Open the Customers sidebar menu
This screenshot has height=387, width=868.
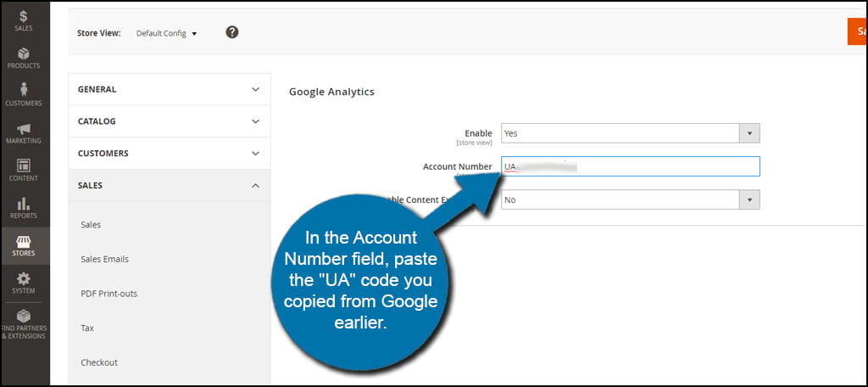(x=24, y=95)
